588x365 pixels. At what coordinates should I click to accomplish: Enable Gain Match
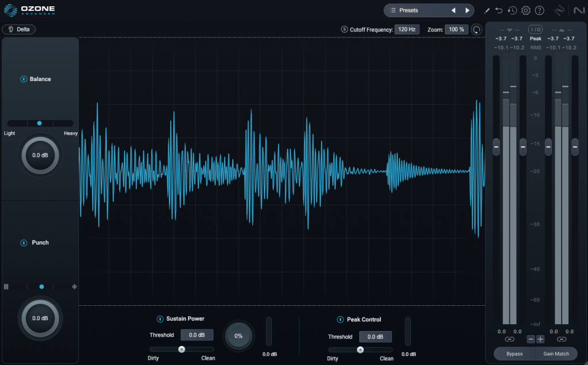click(556, 354)
